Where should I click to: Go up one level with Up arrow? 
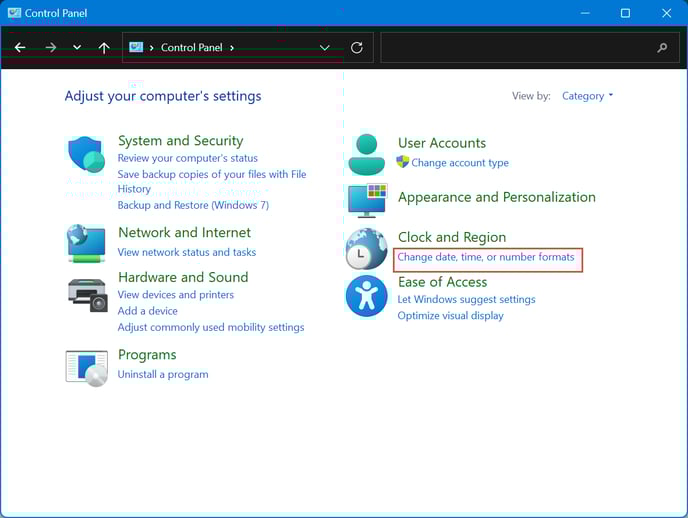104,47
